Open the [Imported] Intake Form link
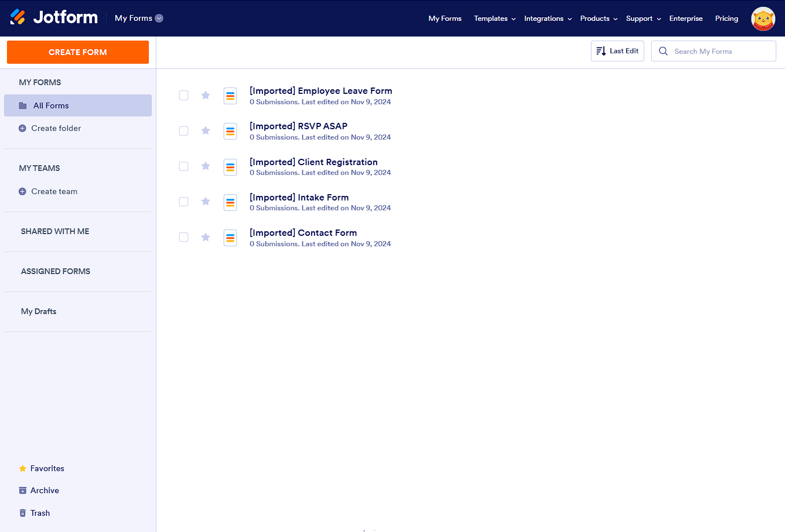This screenshot has height=532, width=785. pyautogui.click(x=299, y=197)
